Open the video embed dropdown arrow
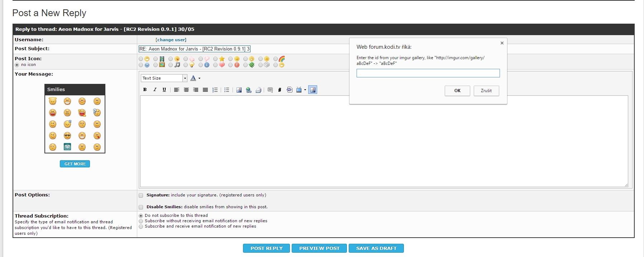 pyautogui.click(x=305, y=90)
